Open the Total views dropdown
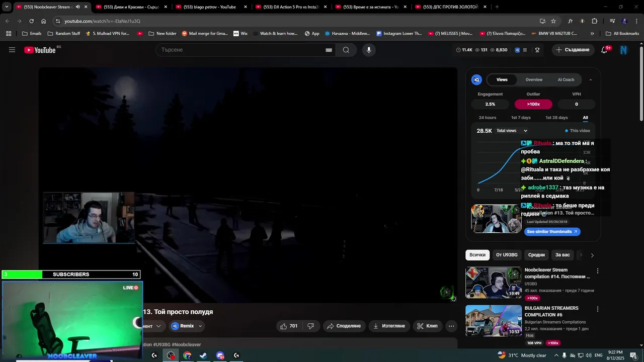Image resolution: width=644 pixels, height=362 pixels. [512, 131]
